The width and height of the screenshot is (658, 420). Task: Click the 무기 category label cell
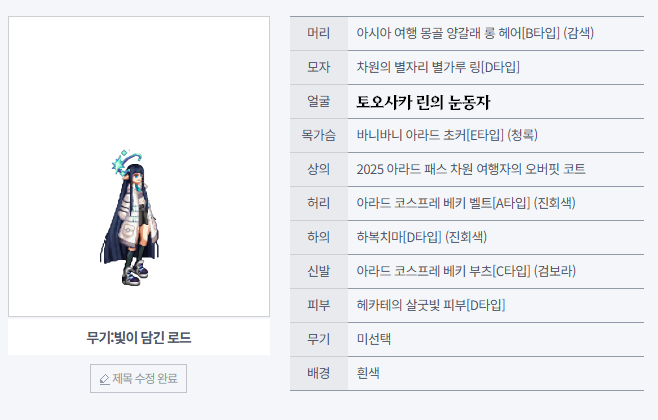[319, 339]
